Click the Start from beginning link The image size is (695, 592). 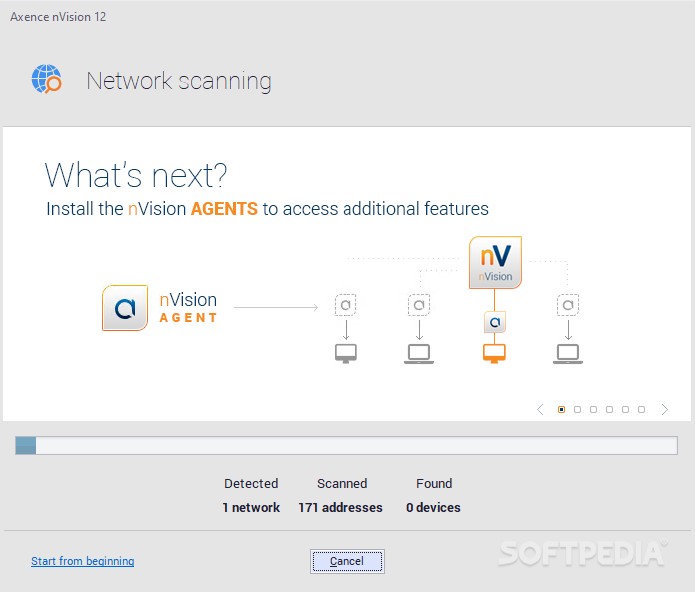(82, 561)
